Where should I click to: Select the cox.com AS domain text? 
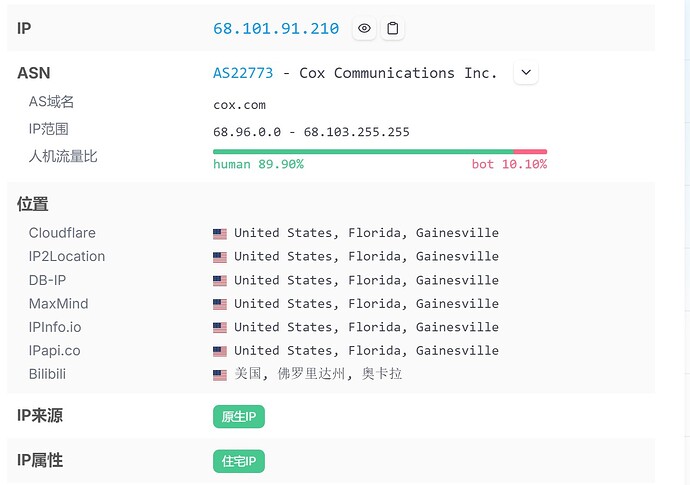pos(238,104)
